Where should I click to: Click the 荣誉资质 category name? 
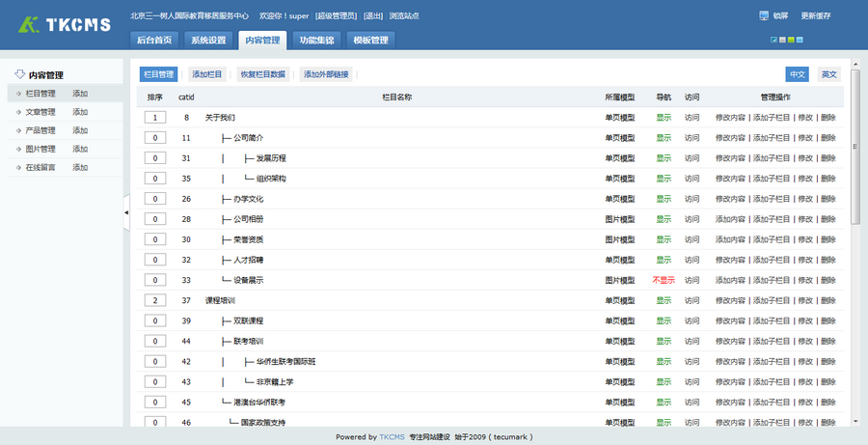(249, 239)
